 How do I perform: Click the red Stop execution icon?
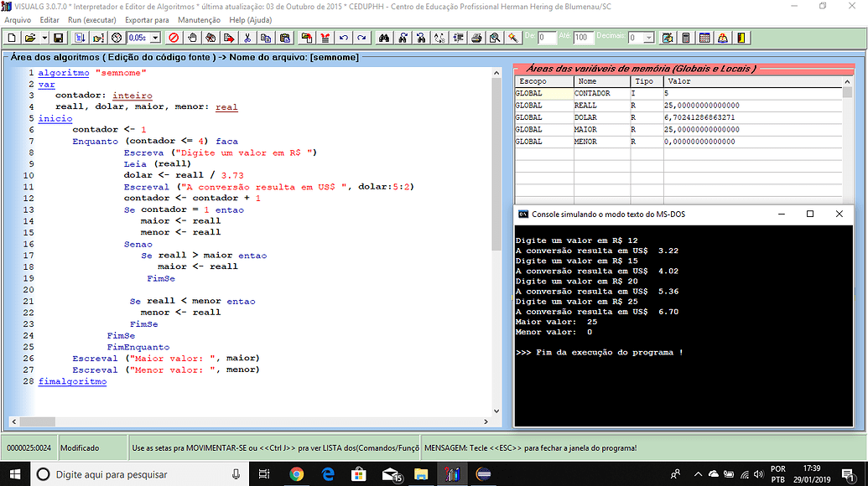tap(174, 38)
